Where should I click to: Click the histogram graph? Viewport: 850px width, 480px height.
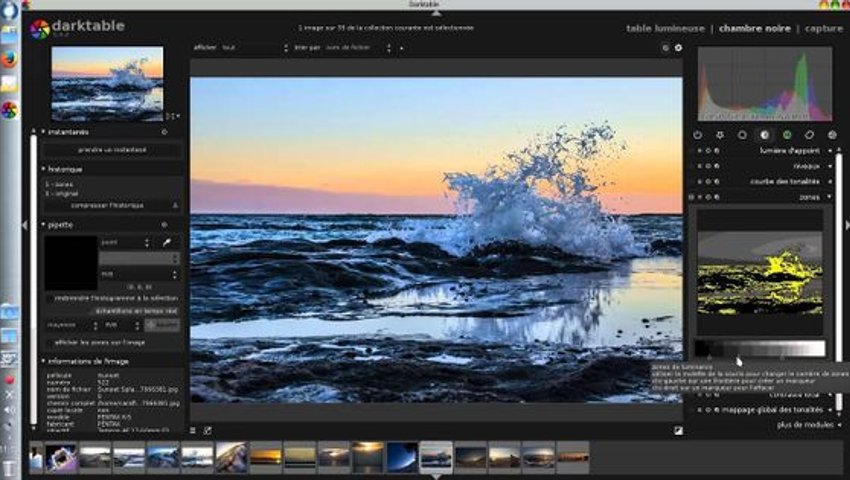pyautogui.click(x=764, y=84)
